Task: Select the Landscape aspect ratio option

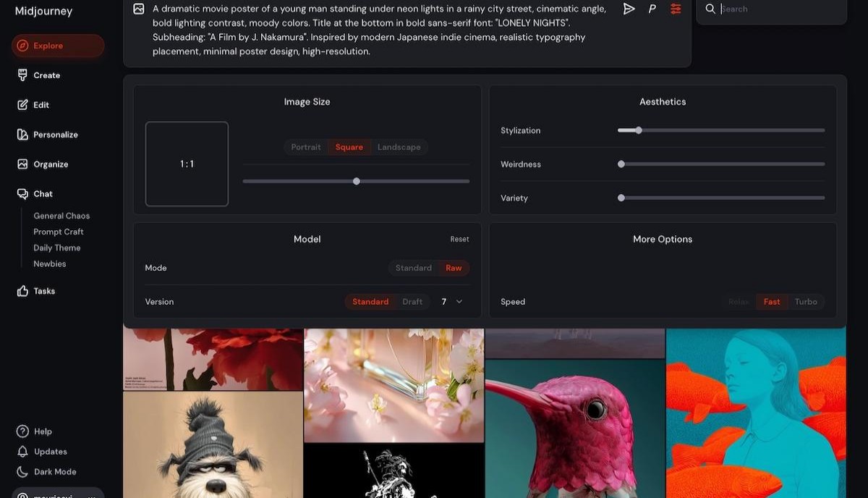Action: [399, 146]
